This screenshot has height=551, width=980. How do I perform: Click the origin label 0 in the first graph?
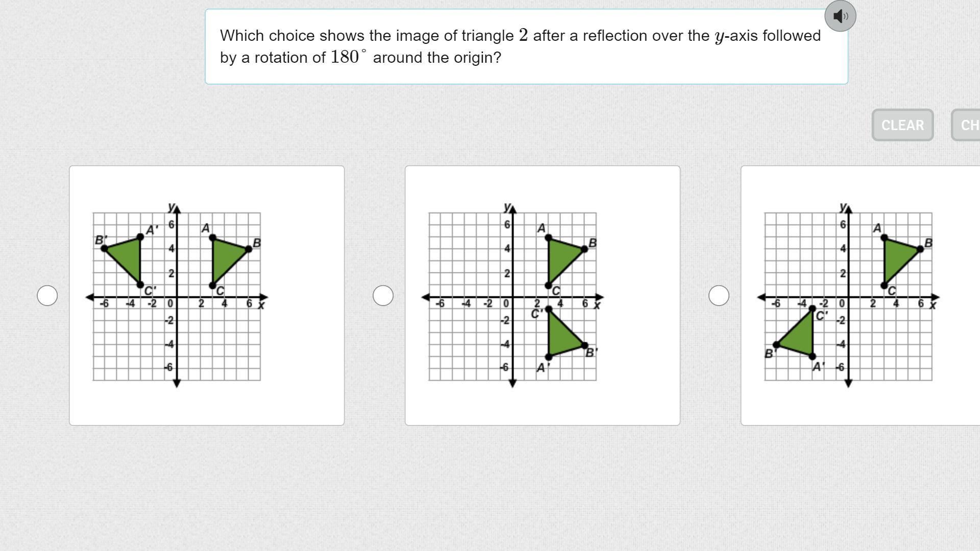170,304
